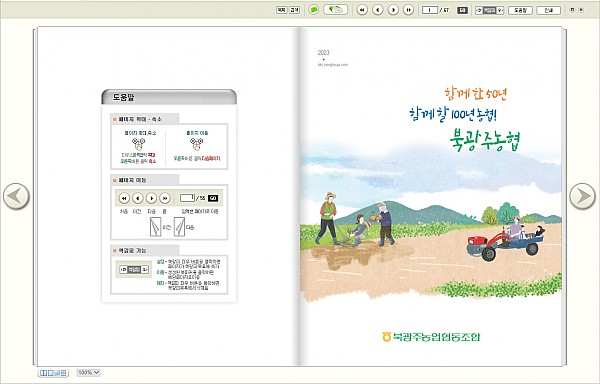
Task: Open the 100% zoom dropdown
Action: (88, 373)
